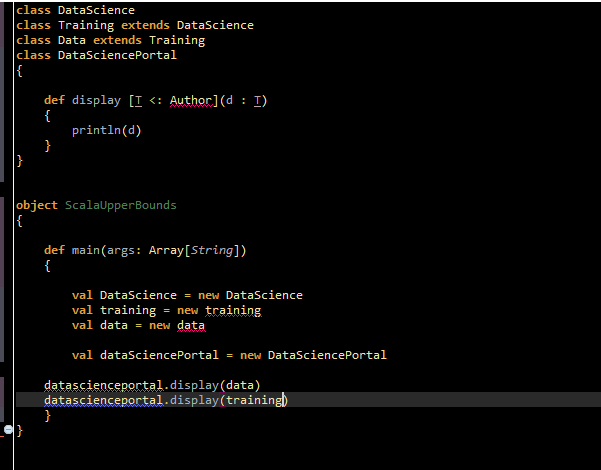Click "args" parameter in main
The width and height of the screenshot is (601, 470).
tap(121, 250)
